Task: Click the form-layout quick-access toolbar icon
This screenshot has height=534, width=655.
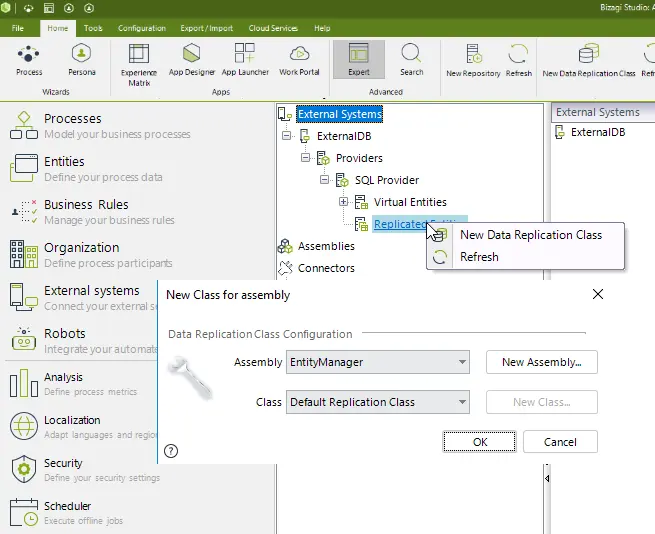Action: [x=49, y=8]
